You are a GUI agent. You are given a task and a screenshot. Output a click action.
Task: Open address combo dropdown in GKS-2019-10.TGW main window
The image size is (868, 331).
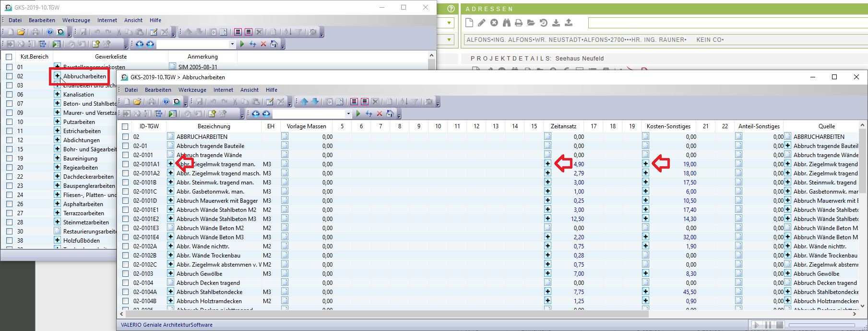tap(232, 44)
